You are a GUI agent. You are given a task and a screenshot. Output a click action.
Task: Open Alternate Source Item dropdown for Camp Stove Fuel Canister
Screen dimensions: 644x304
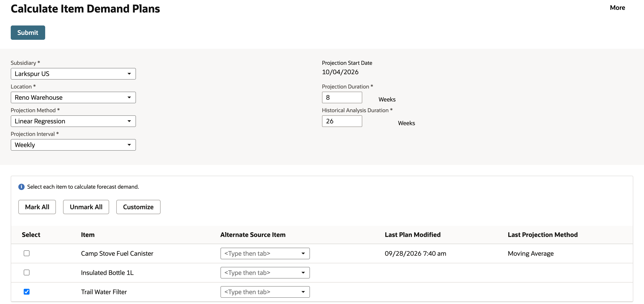265,253
